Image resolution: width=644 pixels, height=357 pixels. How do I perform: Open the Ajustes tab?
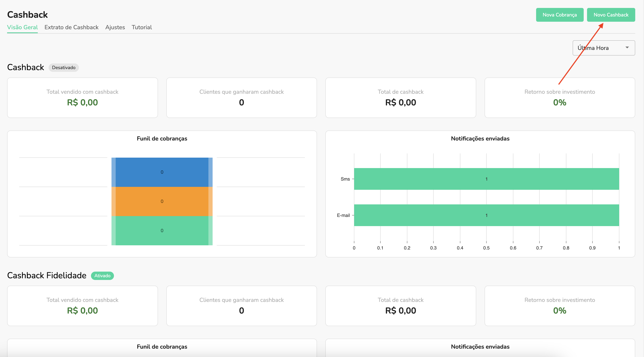115,27
